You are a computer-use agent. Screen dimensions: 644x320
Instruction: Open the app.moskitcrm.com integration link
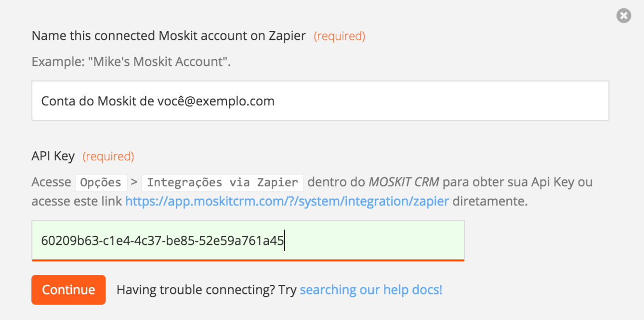(x=287, y=201)
